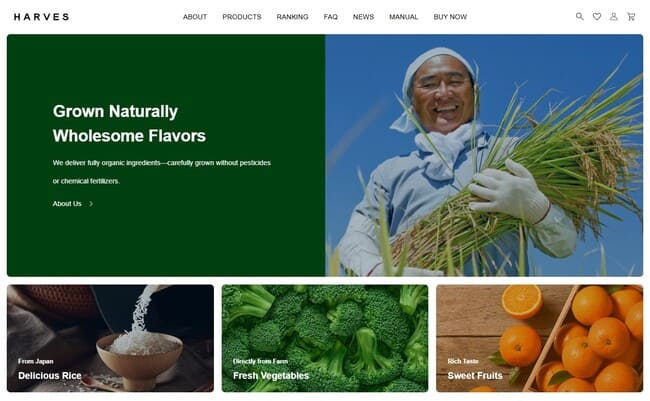The height and width of the screenshot is (401, 650).
Task: Click the arrow next to About Us
Action: click(91, 204)
